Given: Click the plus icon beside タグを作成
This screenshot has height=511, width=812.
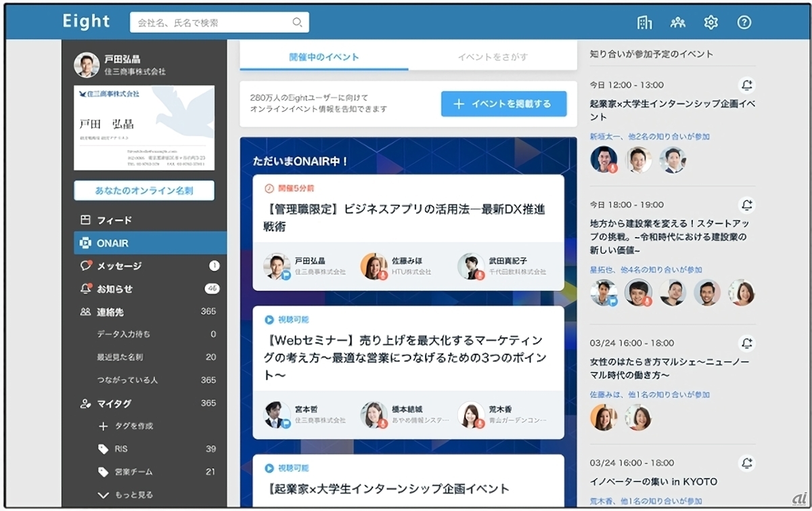Looking at the screenshot, I should tap(103, 426).
